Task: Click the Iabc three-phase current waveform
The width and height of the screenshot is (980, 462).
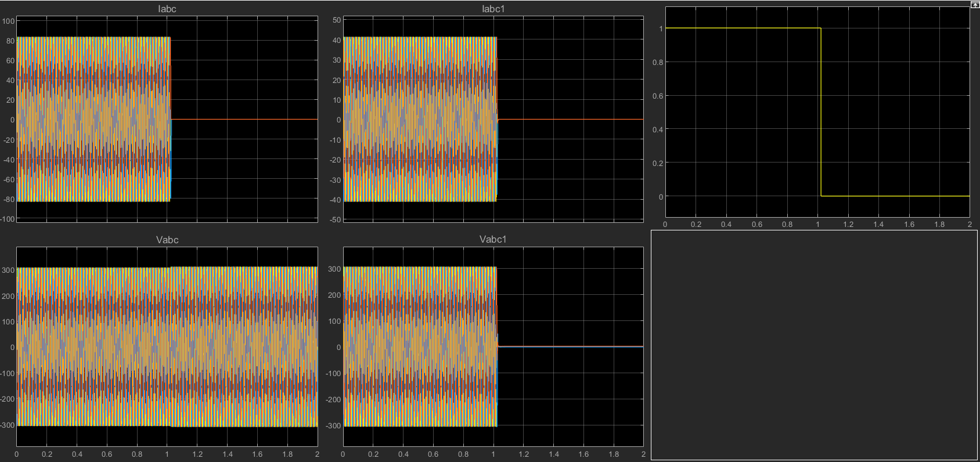Action: coord(93,119)
